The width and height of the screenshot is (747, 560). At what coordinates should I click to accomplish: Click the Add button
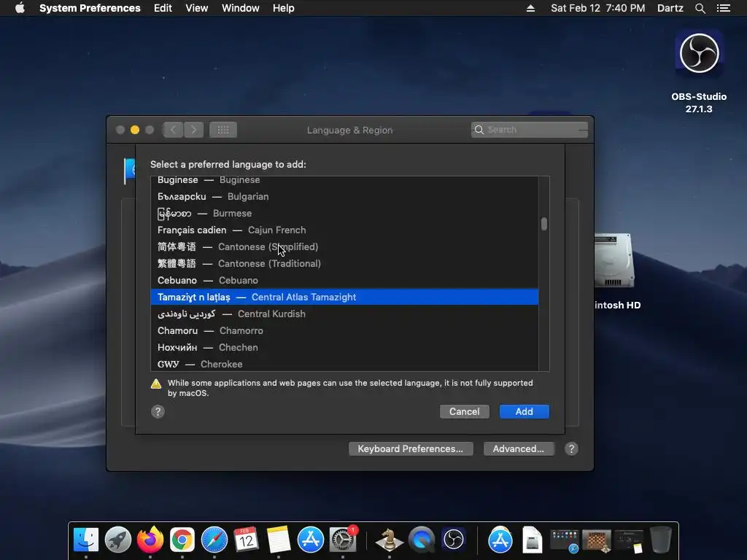[524, 411]
